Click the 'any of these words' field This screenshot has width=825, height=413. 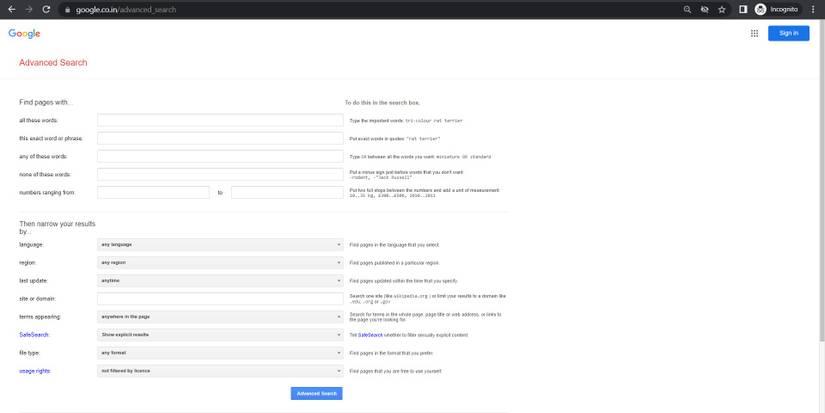click(x=220, y=156)
